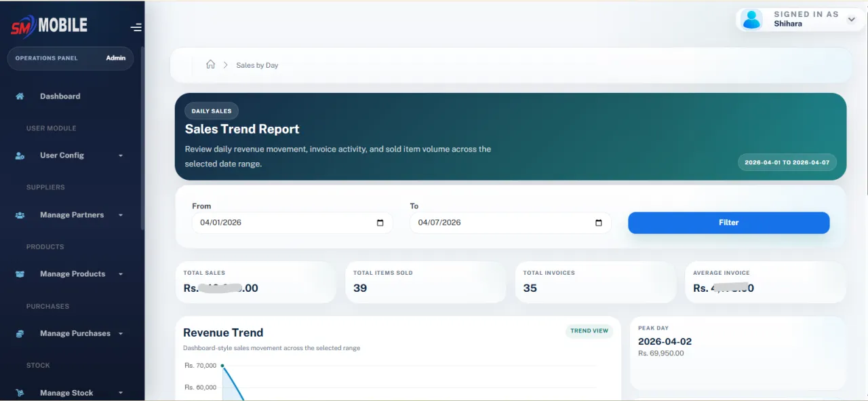The image size is (868, 401).
Task: Click the user avatar icon
Action: pyautogui.click(x=752, y=19)
